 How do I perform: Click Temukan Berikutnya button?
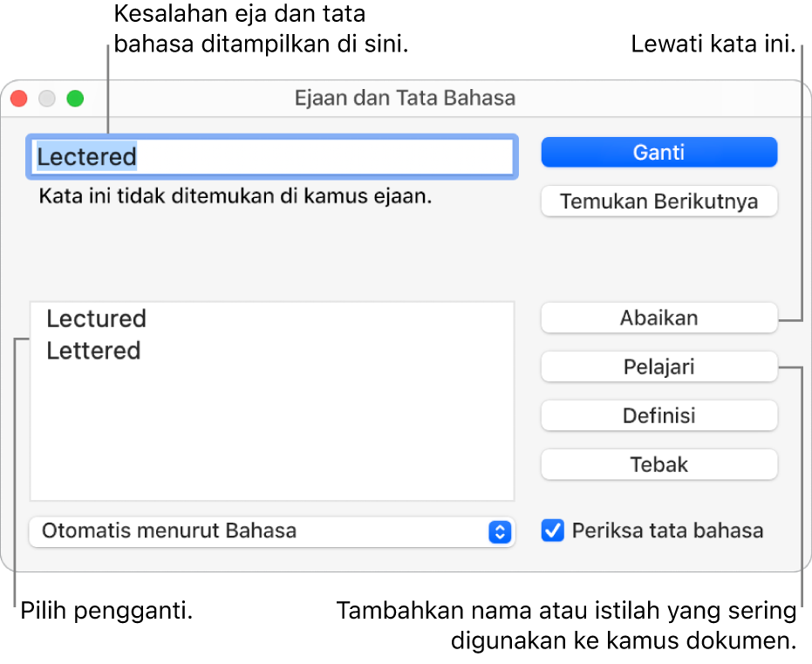658,201
